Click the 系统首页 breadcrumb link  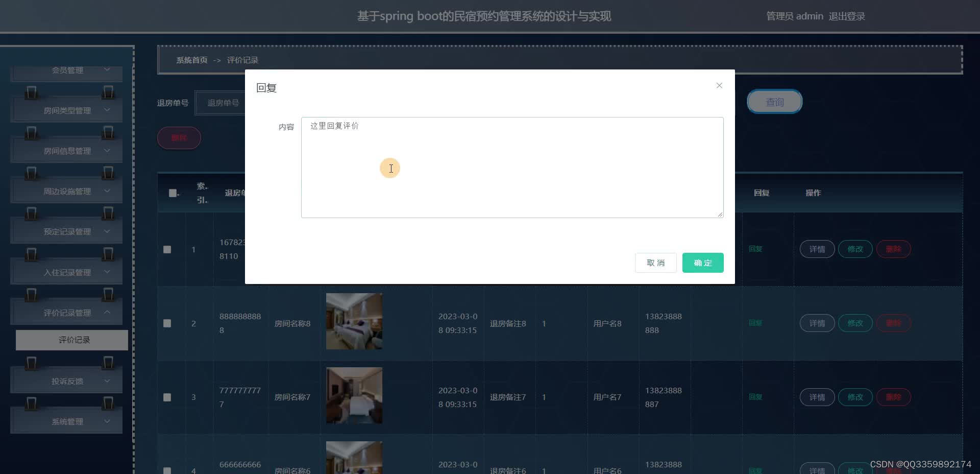(x=192, y=60)
